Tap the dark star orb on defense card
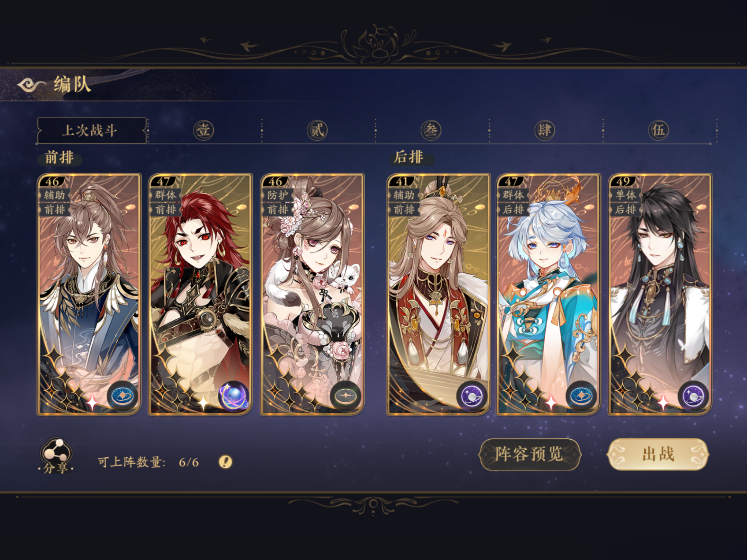747x560 pixels. coord(345,396)
